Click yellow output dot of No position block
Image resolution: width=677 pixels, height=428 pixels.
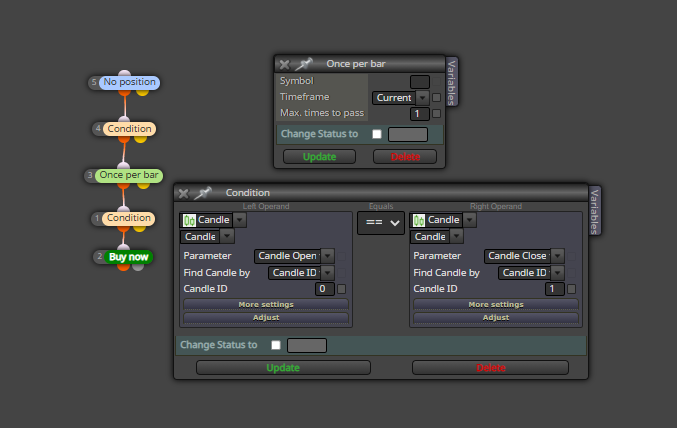pos(142,92)
